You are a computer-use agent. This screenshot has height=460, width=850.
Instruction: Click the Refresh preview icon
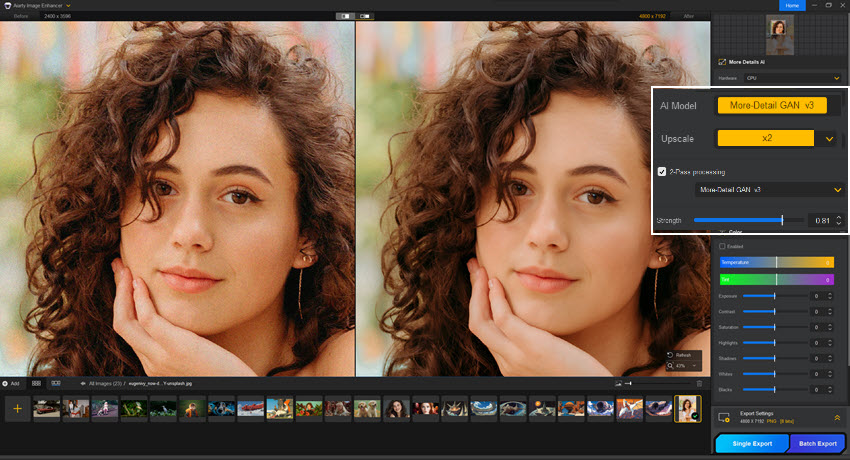coord(670,355)
